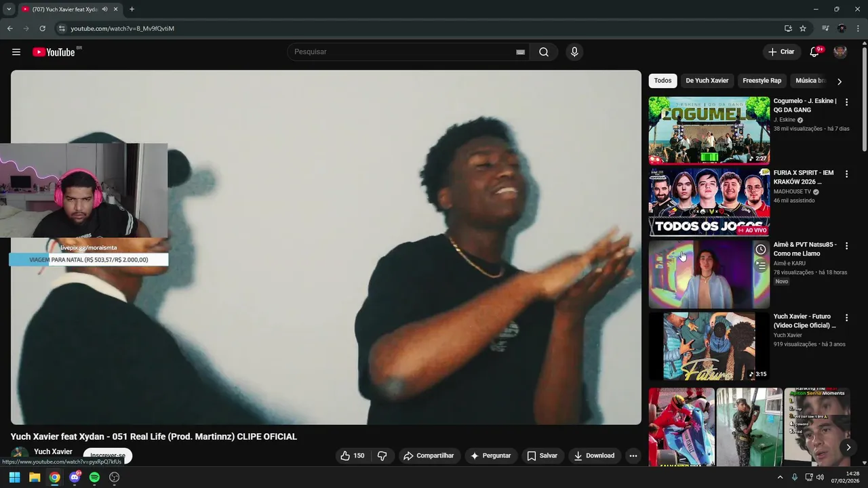Open the soldier Shorts thumbnail
The width and height of the screenshot is (868, 488).
(x=749, y=427)
